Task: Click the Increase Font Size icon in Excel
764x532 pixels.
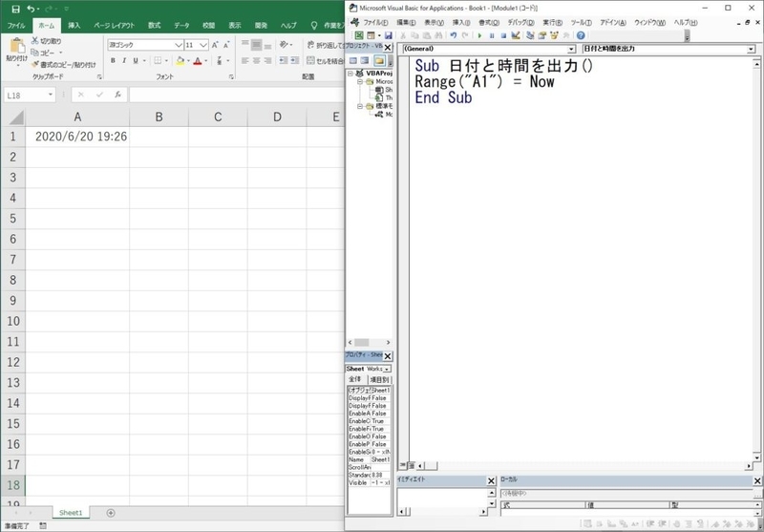Action: [215, 45]
